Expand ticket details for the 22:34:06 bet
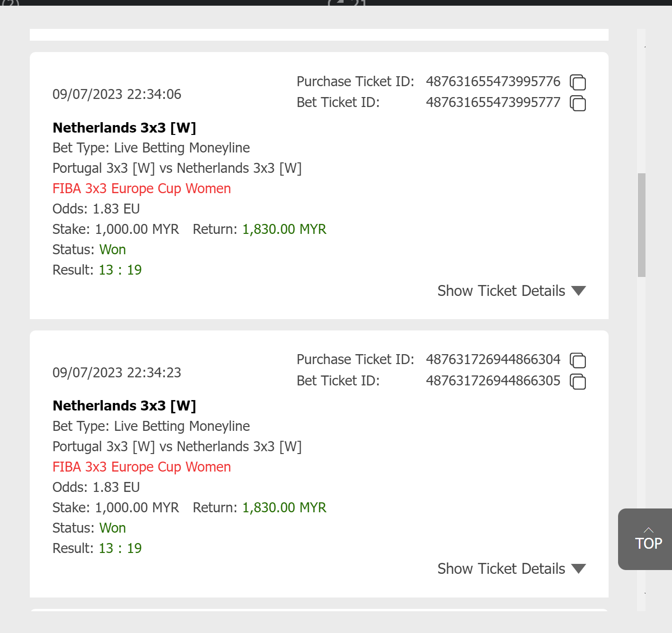Viewport: 672px width, 633px height. [511, 291]
